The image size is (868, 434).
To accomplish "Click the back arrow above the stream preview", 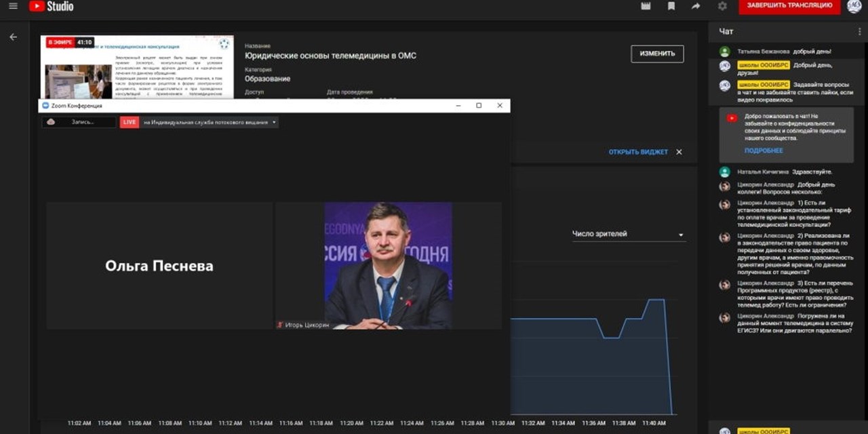I will click(x=13, y=37).
